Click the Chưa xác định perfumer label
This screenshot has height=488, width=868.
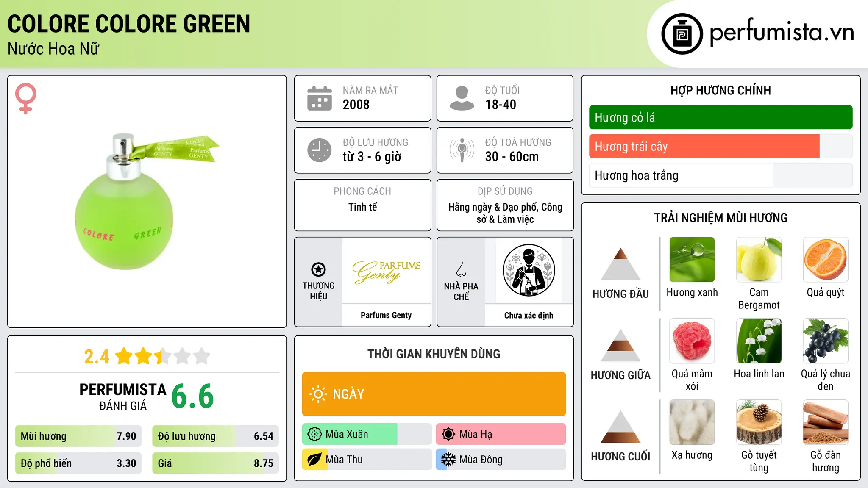pyautogui.click(x=529, y=315)
